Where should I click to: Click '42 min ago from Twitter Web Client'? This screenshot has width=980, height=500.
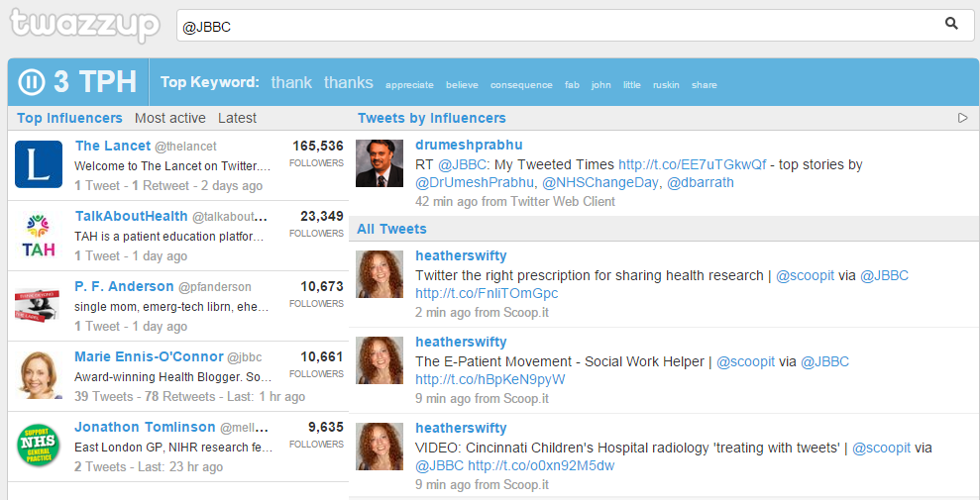point(515,202)
